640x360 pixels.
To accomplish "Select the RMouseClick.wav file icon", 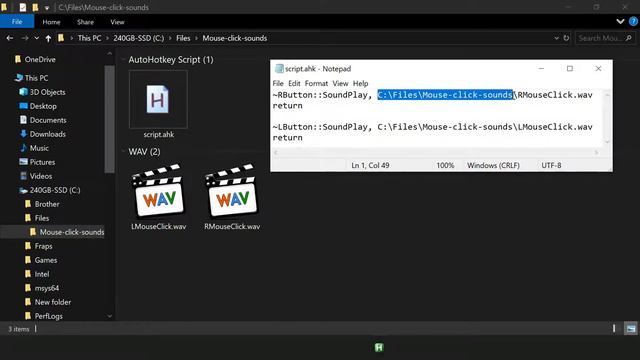I will [232, 191].
